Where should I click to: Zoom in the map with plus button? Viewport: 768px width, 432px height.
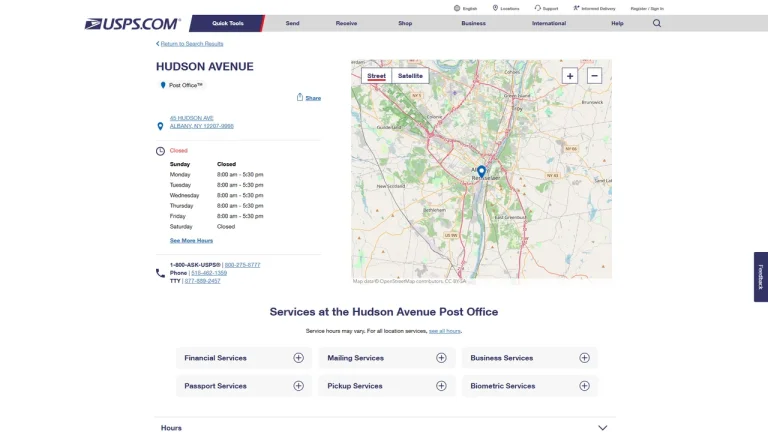(x=570, y=76)
